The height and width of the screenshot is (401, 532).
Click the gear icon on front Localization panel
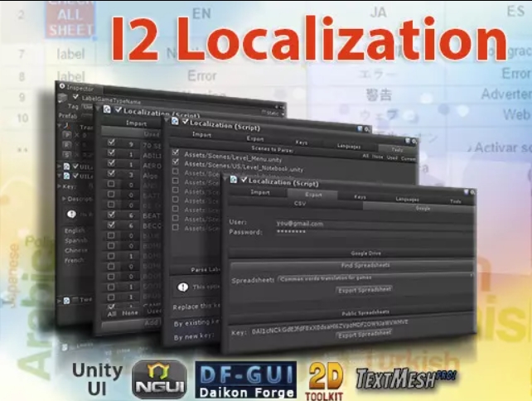[x=472, y=192]
